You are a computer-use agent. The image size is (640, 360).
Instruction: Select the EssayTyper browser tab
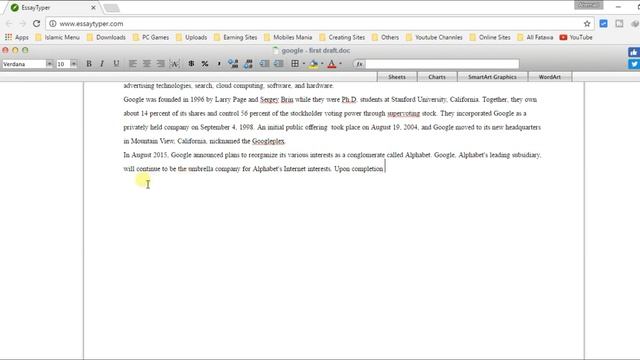(51, 8)
